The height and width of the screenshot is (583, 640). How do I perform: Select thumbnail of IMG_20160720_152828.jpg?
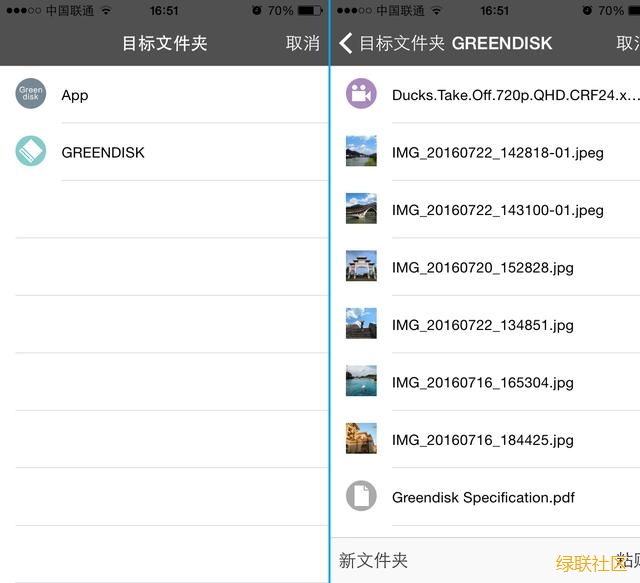coord(361,267)
